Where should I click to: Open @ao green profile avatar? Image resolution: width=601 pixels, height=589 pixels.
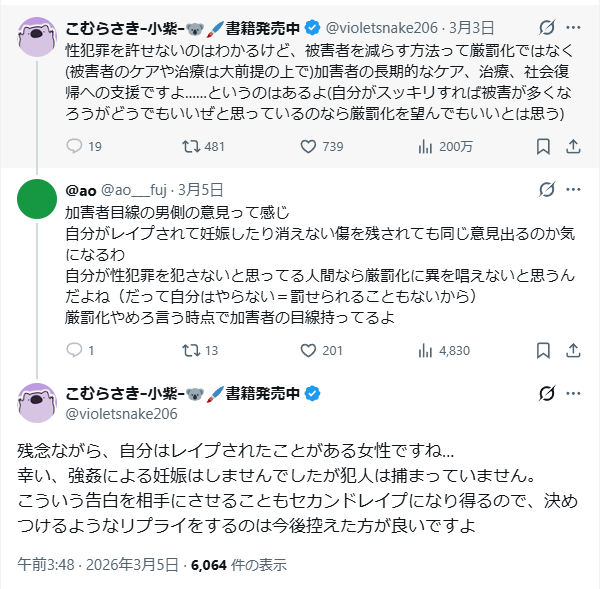pyautogui.click(x=38, y=200)
